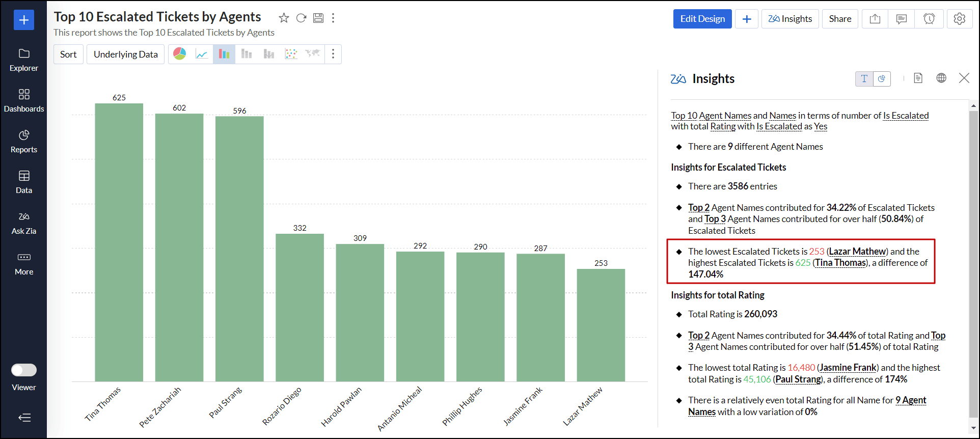Open the blue create new plus menu
The width and height of the screenshot is (980, 439).
pos(24,20)
